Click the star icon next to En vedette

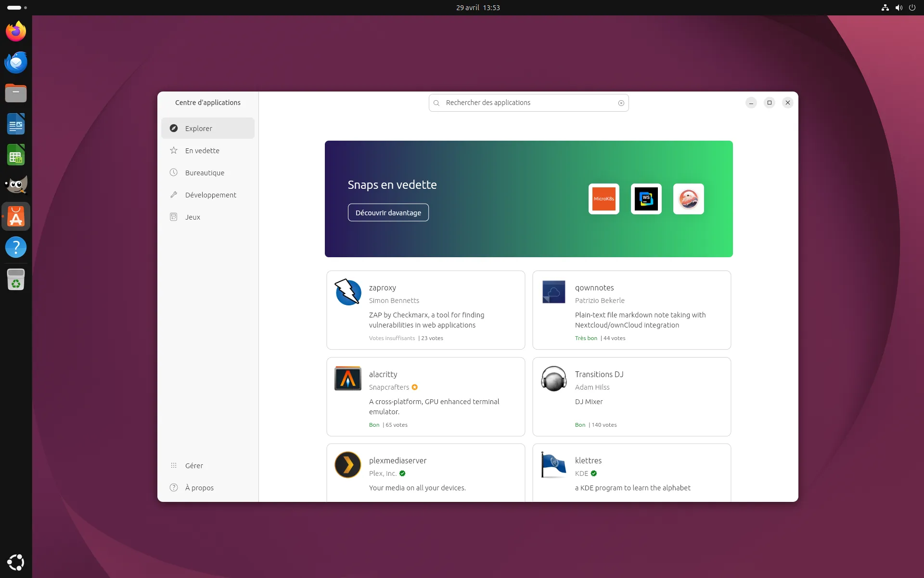174,150
